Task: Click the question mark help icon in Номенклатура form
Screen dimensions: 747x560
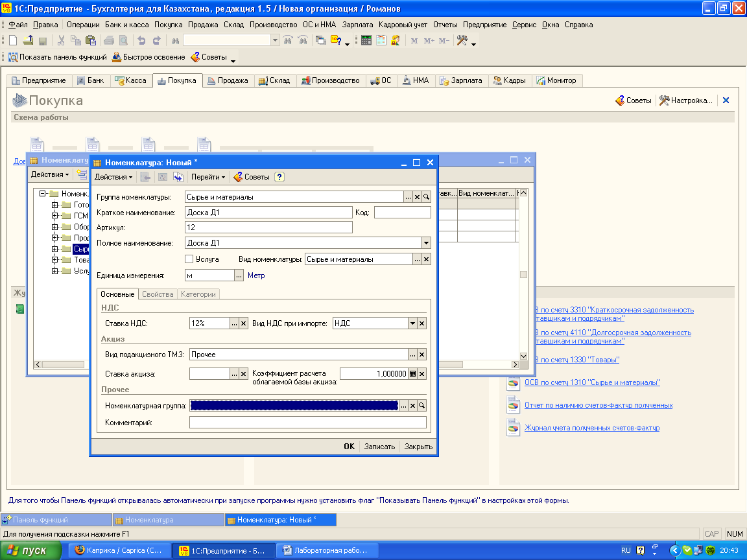Action: tap(279, 177)
